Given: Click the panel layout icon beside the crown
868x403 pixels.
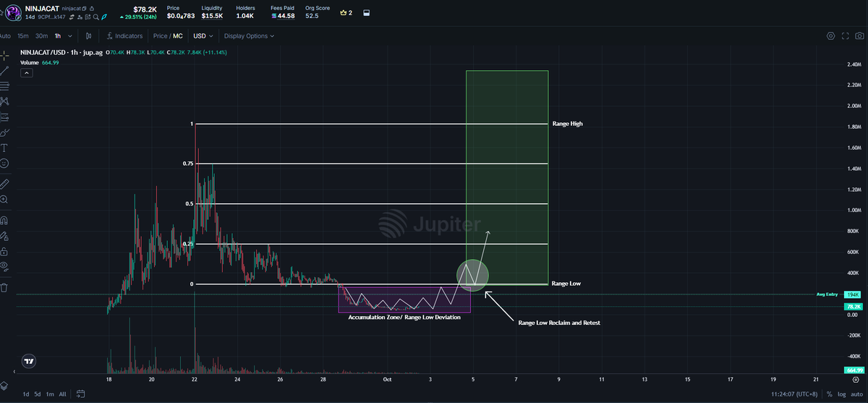Looking at the screenshot, I should coord(366,12).
